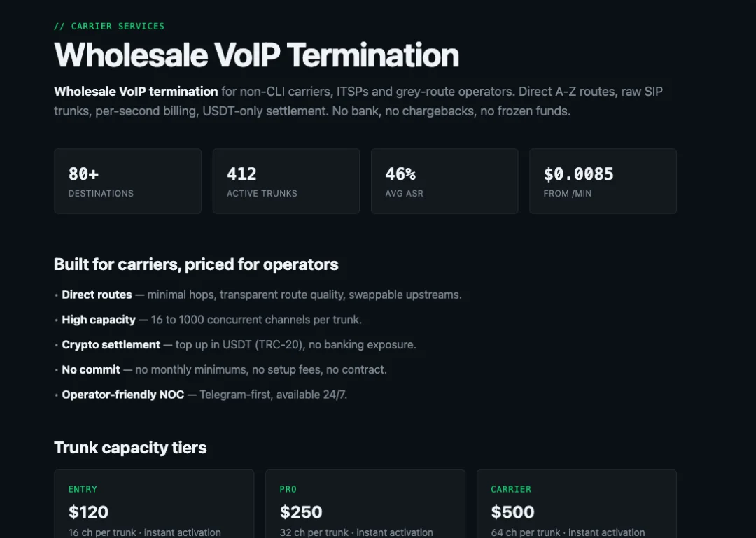Click the Operator-friendly NOC bullet item
Screen dimensions: 756x538
tap(201, 395)
